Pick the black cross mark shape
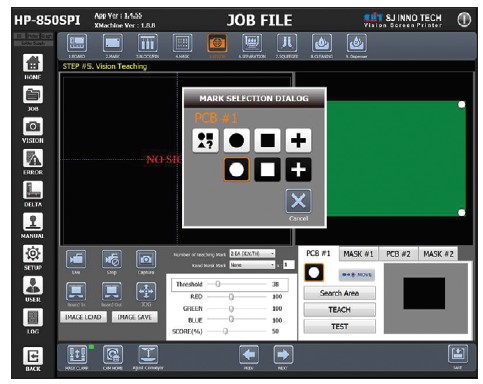Image resolution: width=483 pixels, height=384 pixels. 298,140
